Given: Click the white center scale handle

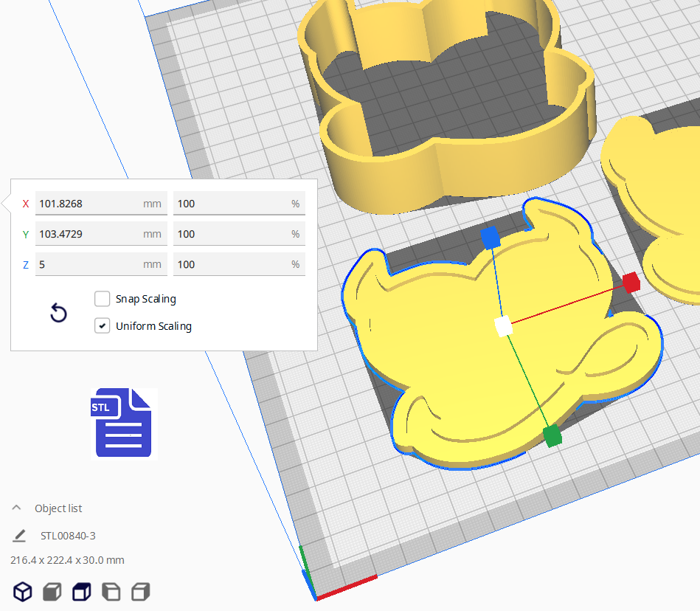Looking at the screenshot, I should pyautogui.click(x=504, y=326).
